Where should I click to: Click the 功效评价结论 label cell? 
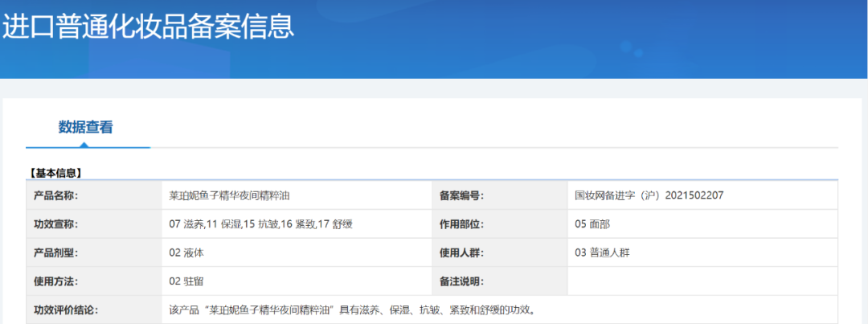click(93, 310)
